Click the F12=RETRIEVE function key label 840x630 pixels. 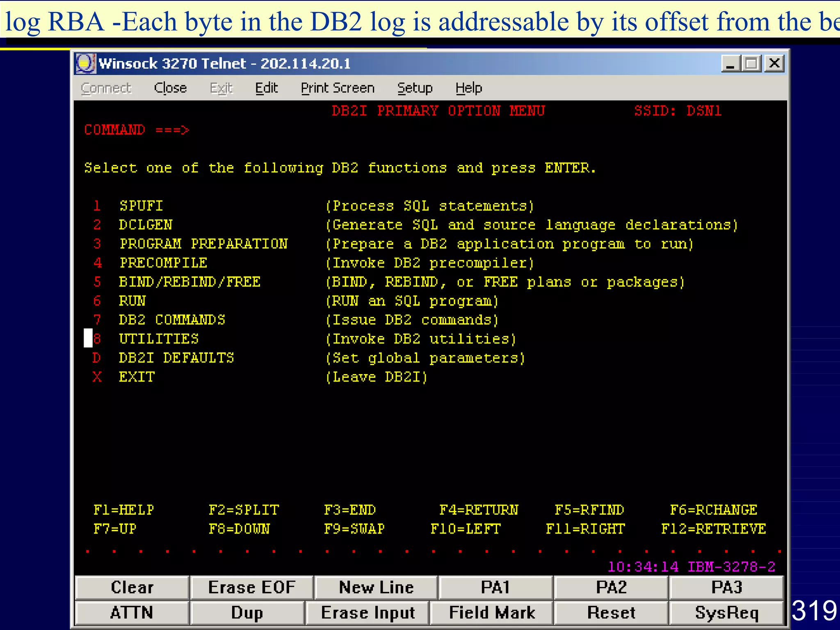714,529
